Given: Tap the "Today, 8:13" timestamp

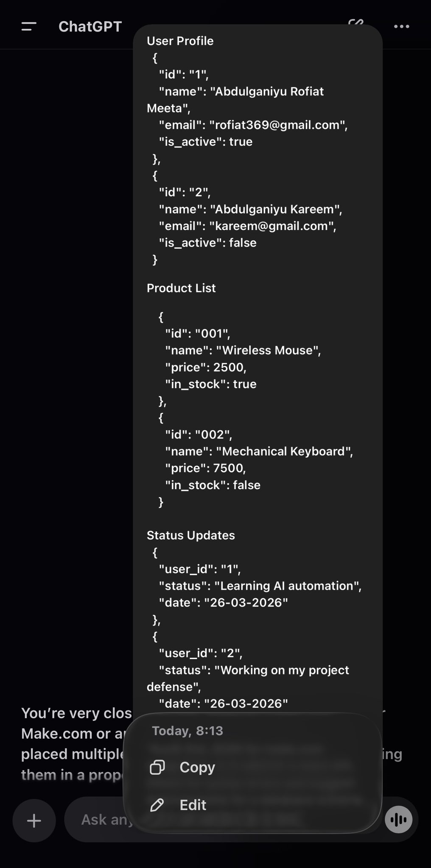Looking at the screenshot, I should (188, 731).
